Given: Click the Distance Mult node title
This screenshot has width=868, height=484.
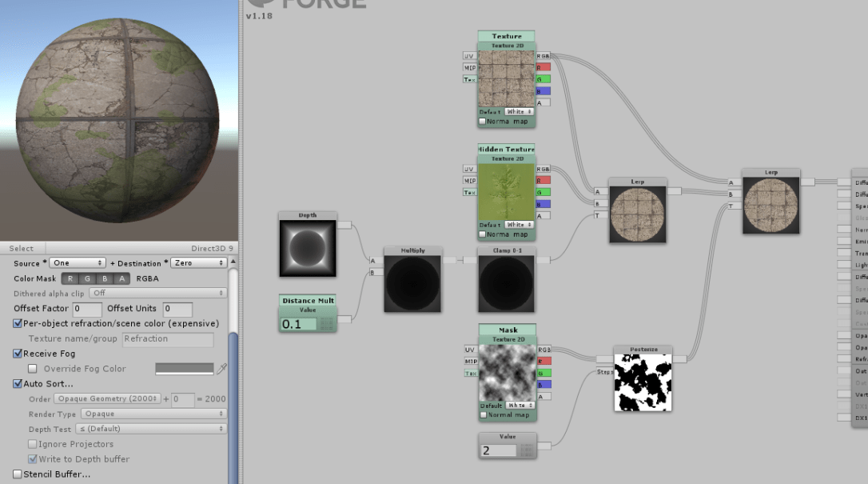Looking at the screenshot, I should 308,301.
